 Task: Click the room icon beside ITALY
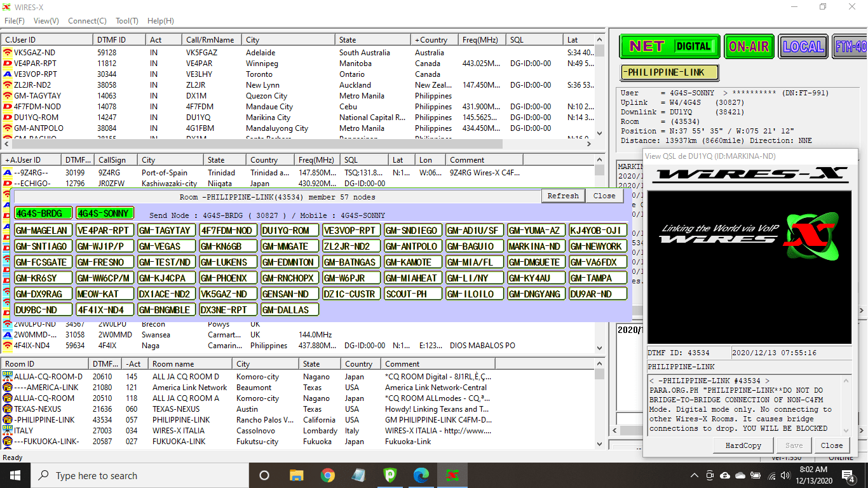pos(8,431)
